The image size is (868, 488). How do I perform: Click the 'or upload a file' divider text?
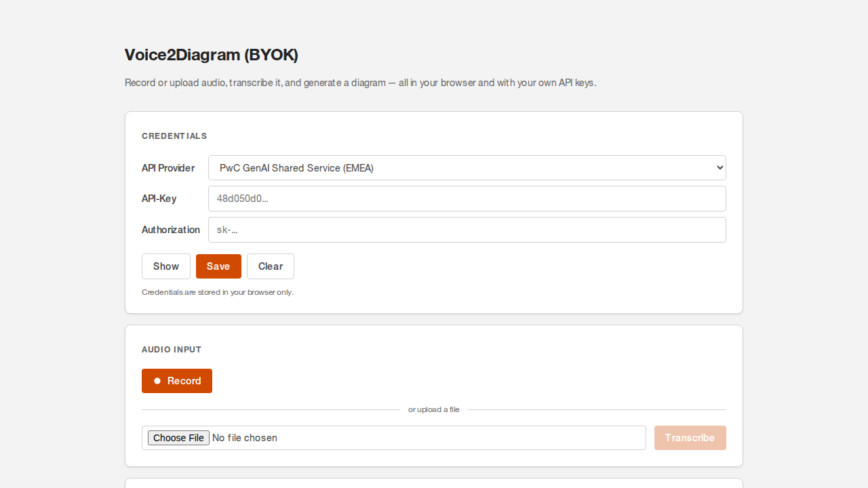pyautogui.click(x=434, y=409)
